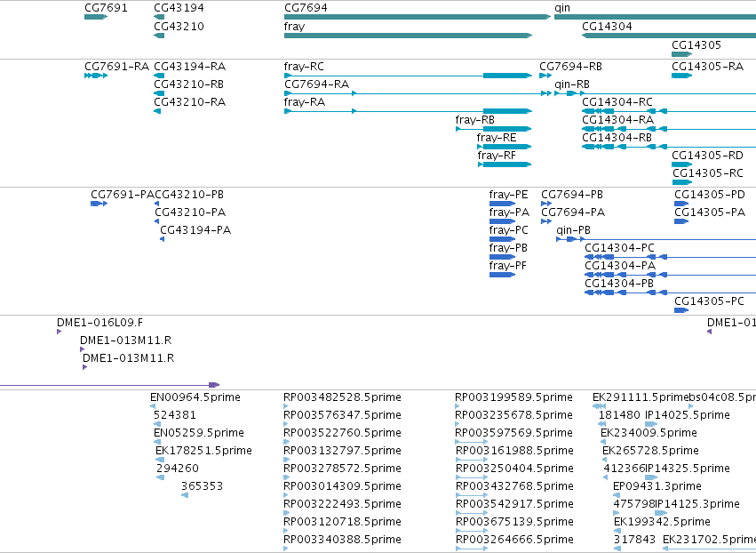Screen dimensions: 756x553
Task: Click the qin-RB transcript label
Action: pos(572,85)
